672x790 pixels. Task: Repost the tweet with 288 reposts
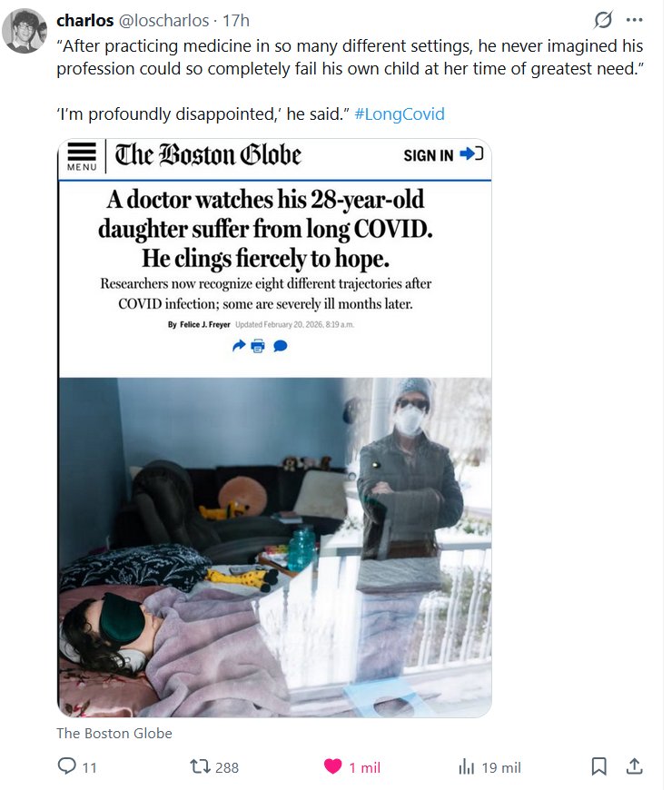[x=214, y=767]
